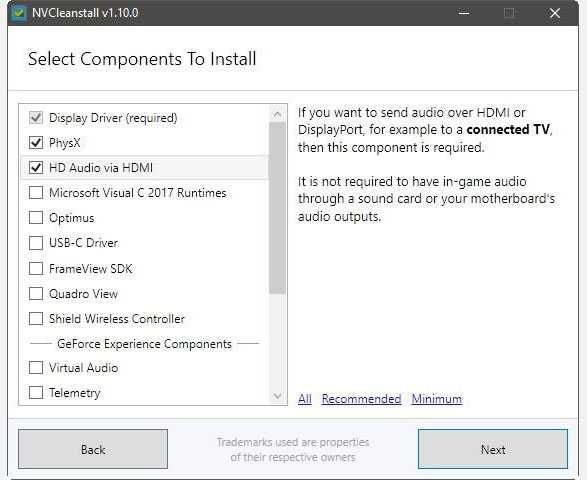The image size is (587, 480).
Task: Tick the Virtual Audio checkbox
Action: click(36, 368)
